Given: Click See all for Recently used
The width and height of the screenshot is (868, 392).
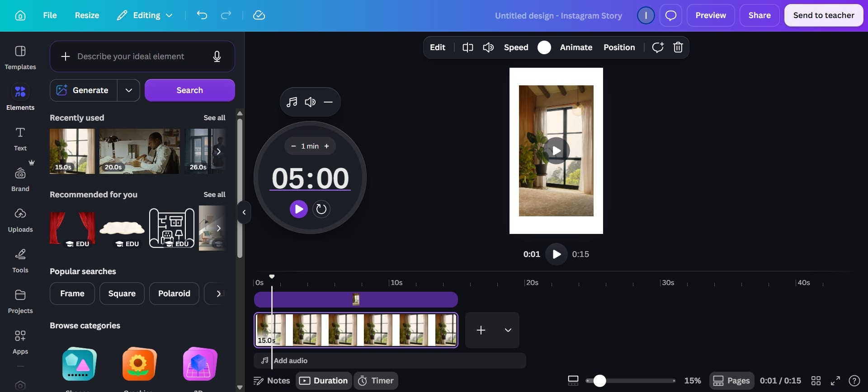Looking at the screenshot, I should tap(214, 118).
